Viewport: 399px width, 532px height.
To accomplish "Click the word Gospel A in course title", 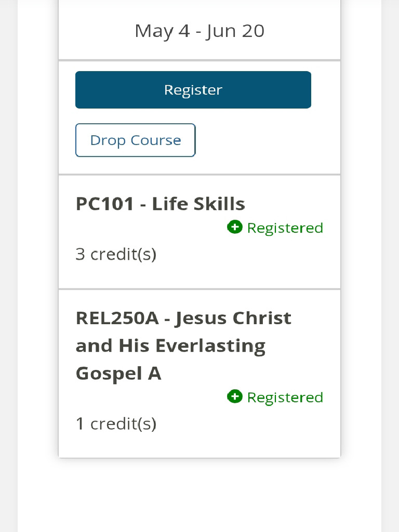I will click(118, 374).
